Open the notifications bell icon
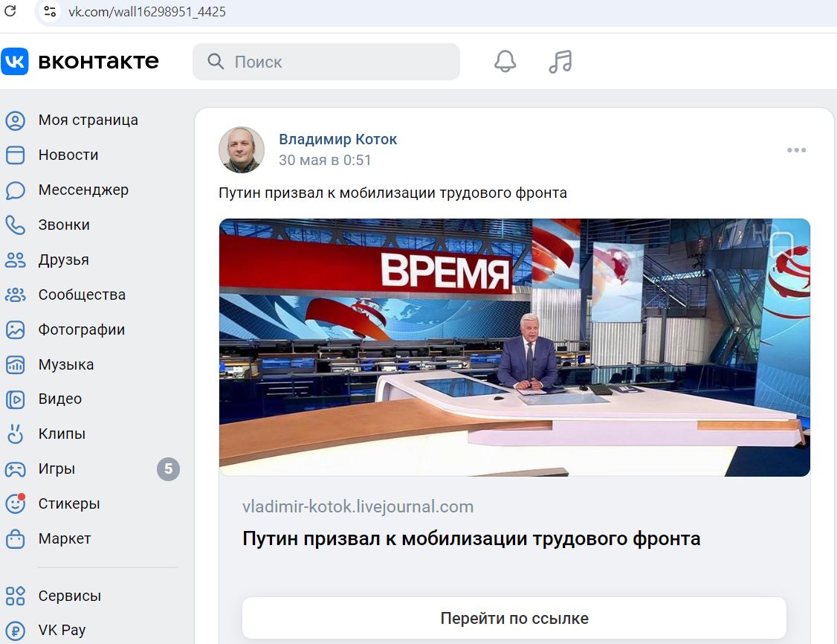Screen dimensions: 837x644 pos(505,62)
